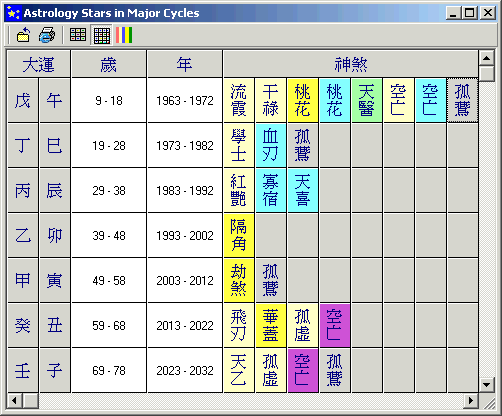Open the color stripes legend icon
The image size is (502, 416).
tap(124, 35)
